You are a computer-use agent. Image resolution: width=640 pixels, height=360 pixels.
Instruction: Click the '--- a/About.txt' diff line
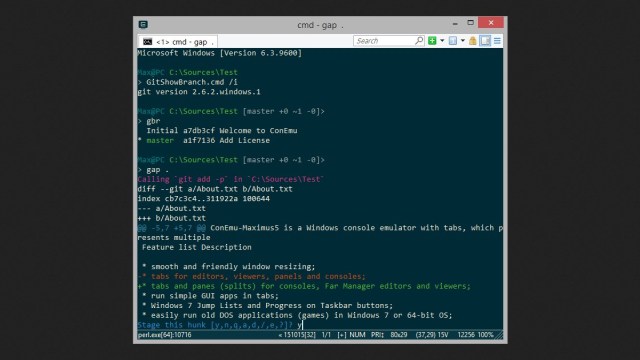coord(171,209)
